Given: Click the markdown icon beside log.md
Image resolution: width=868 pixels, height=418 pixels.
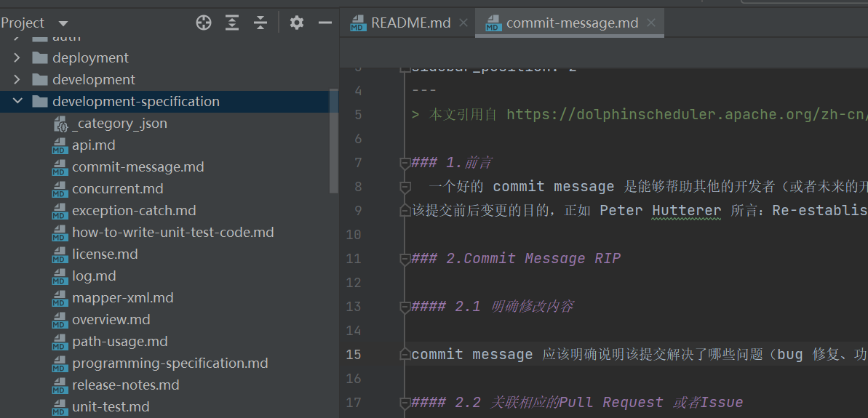Looking at the screenshot, I should coord(60,276).
